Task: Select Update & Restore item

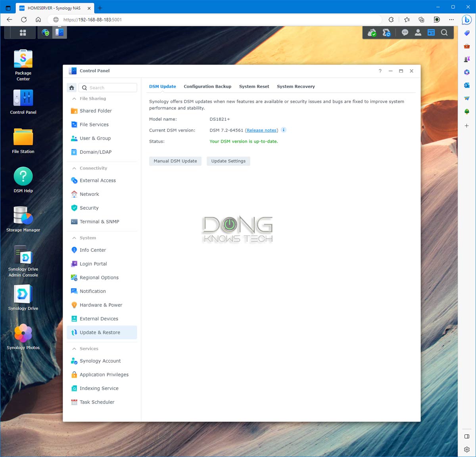Action: (x=102, y=333)
